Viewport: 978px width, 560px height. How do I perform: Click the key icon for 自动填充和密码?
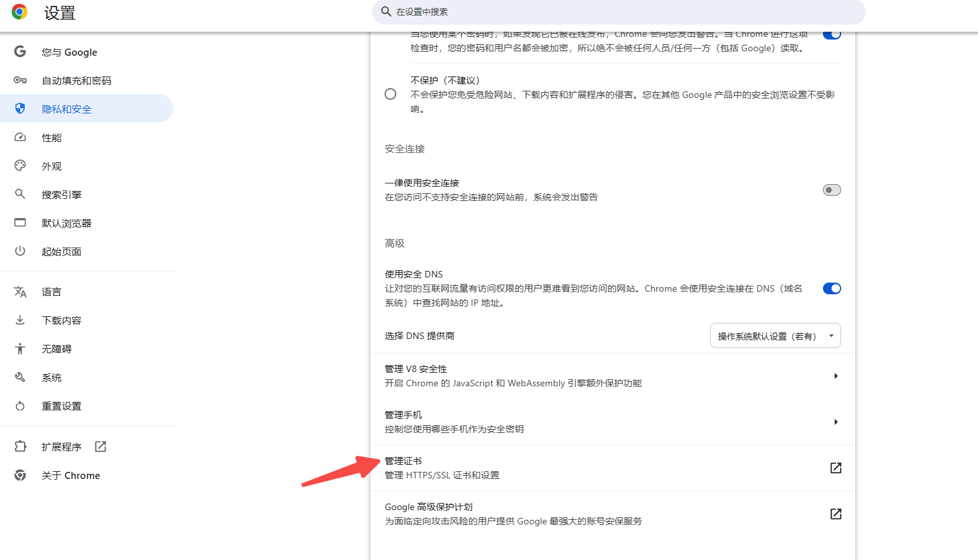pos(20,80)
